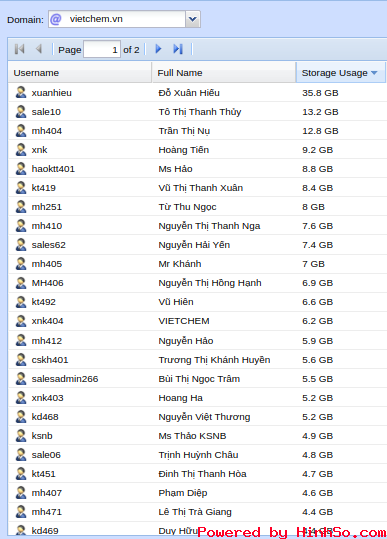
Task: Click full name Nguyễn Hải Yến
Action: tap(194, 245)
